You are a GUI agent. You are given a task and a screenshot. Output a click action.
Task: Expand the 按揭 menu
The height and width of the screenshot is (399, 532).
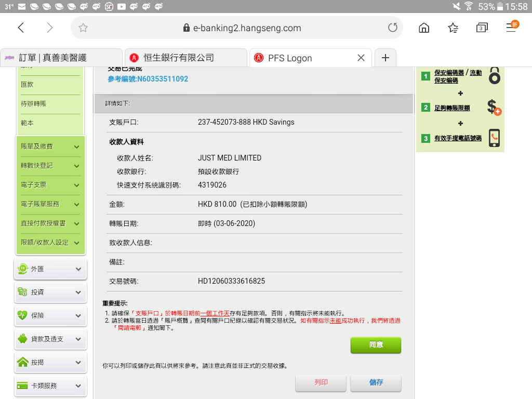50,363
